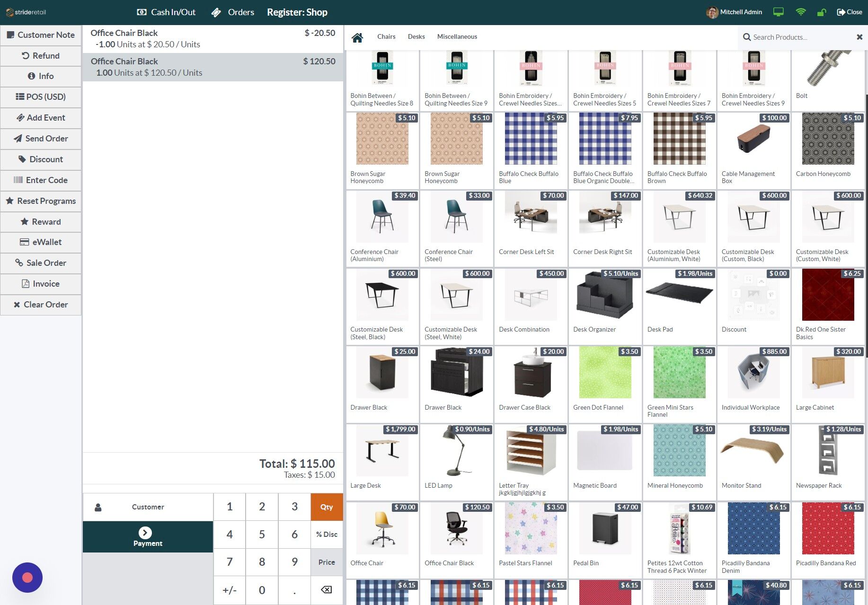Add Office Chair Black product tile

pos(457,540)
